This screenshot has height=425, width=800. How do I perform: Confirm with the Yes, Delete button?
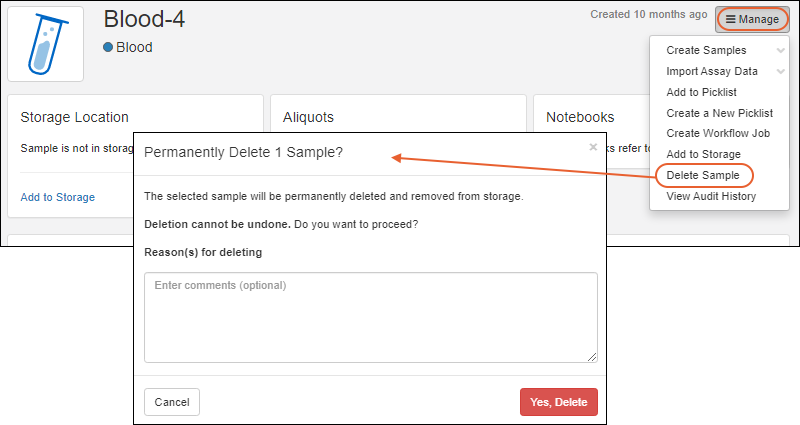[x=558, y=402]
